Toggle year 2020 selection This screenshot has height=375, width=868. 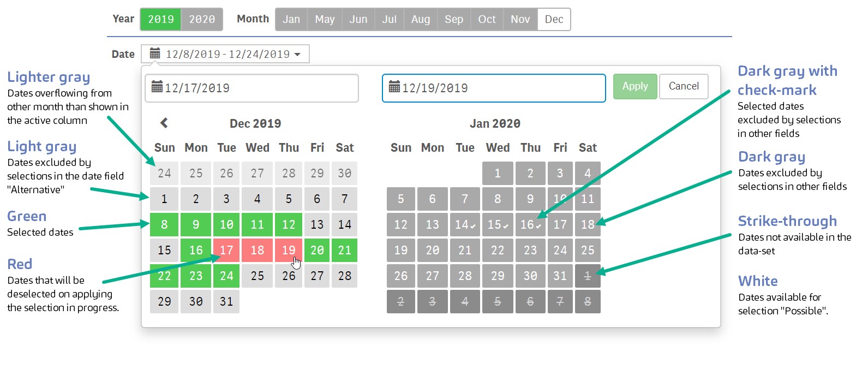click(x=202, y=19)
